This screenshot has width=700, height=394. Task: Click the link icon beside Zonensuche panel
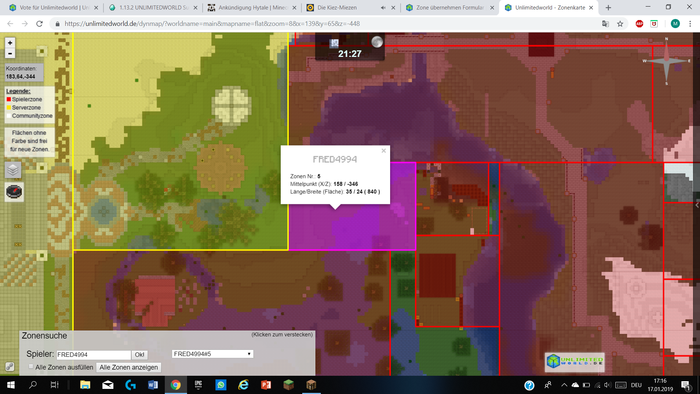(x=9, y=367)
